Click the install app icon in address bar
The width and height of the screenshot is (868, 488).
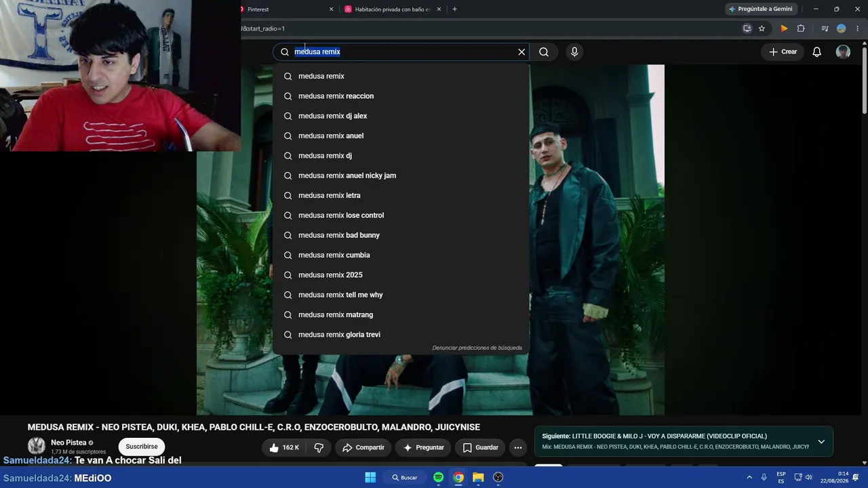click(x=747, y=28)
